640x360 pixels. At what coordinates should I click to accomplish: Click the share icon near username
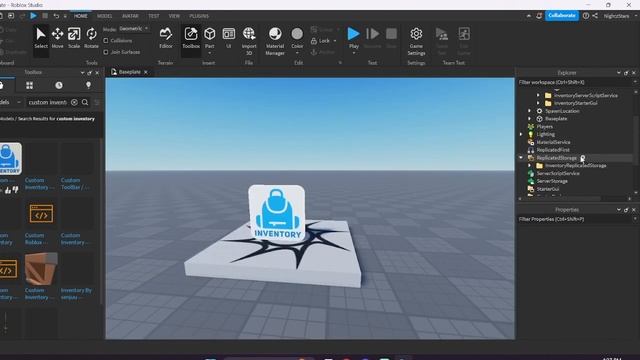click(595, 16)
